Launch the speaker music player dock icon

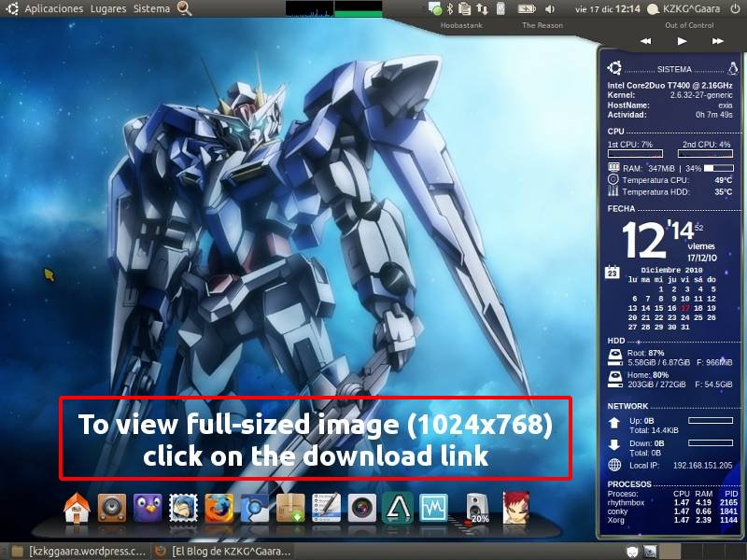tap(112, 508)
